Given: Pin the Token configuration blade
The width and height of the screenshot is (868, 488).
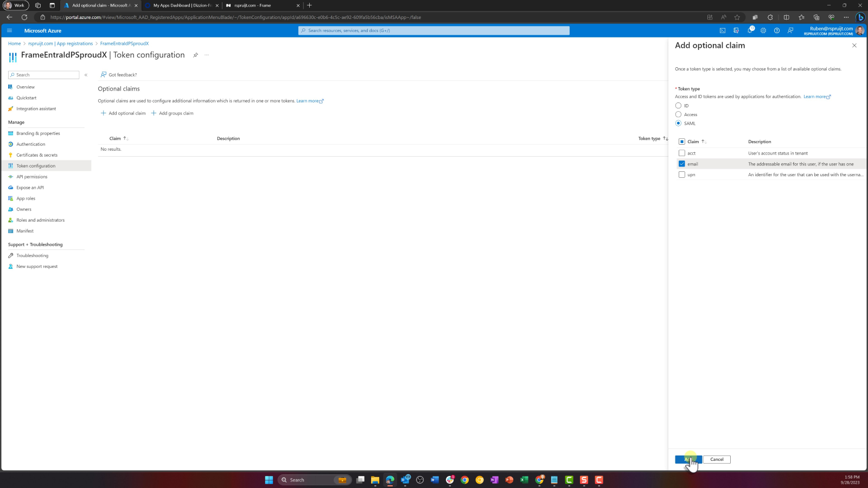Looking at the screenshot, I should (195, 55).
